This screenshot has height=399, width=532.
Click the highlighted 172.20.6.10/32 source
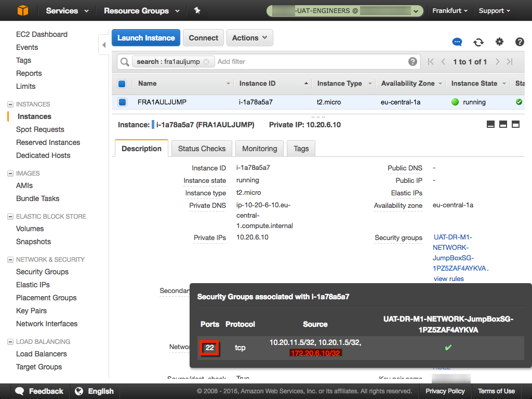coord(315,353)
